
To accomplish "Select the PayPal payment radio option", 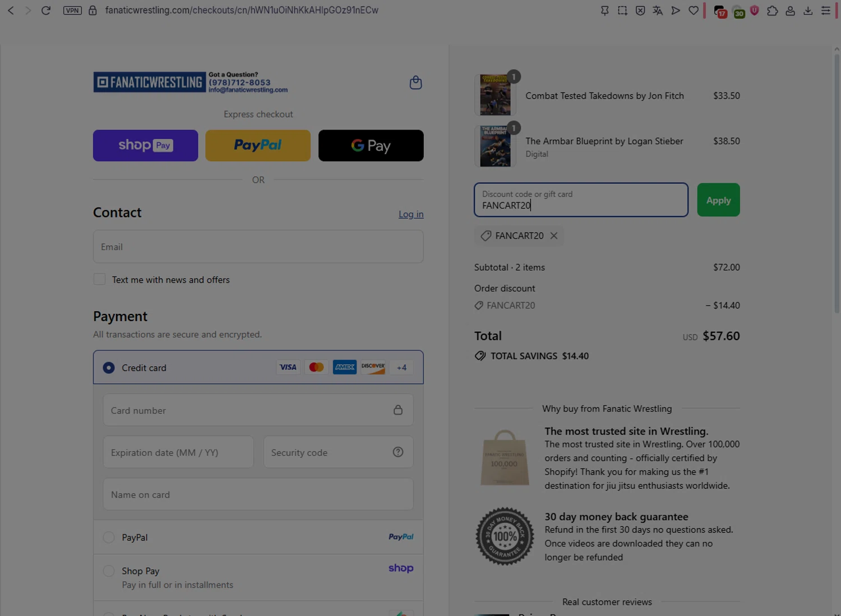I will coord(109,537).
